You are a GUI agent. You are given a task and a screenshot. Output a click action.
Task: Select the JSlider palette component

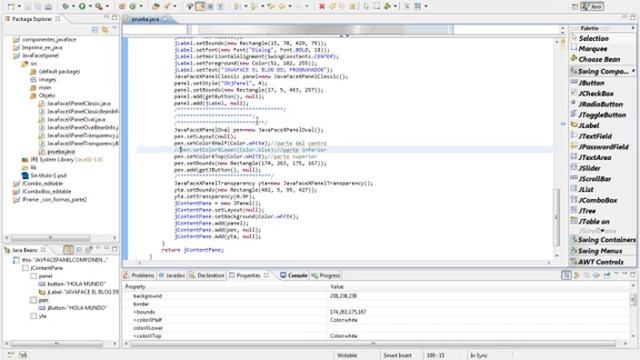[x=590, y=168]
